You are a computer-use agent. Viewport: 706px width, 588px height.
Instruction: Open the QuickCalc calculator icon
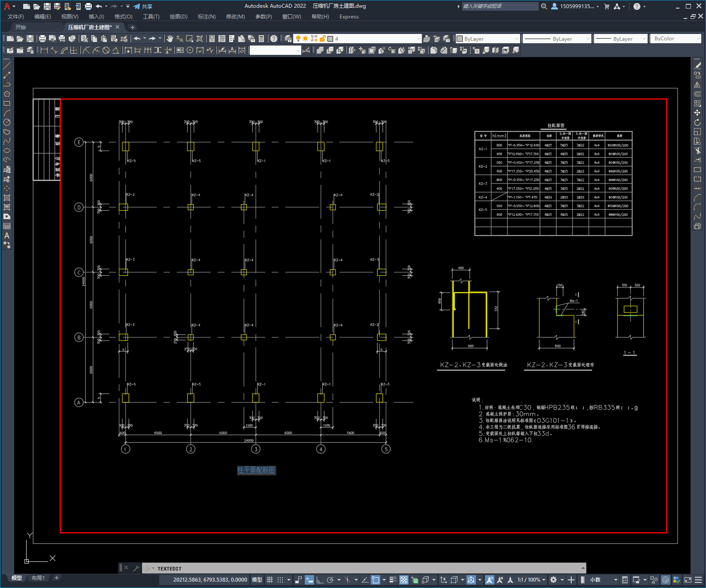[x=261, y=39]
